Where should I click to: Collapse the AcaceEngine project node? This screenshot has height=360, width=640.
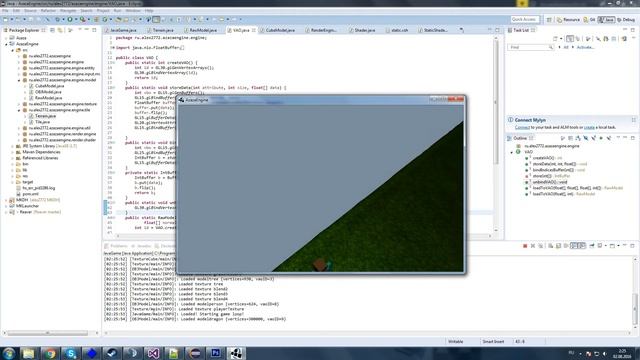pyautogui.click(x=6, y=44)
